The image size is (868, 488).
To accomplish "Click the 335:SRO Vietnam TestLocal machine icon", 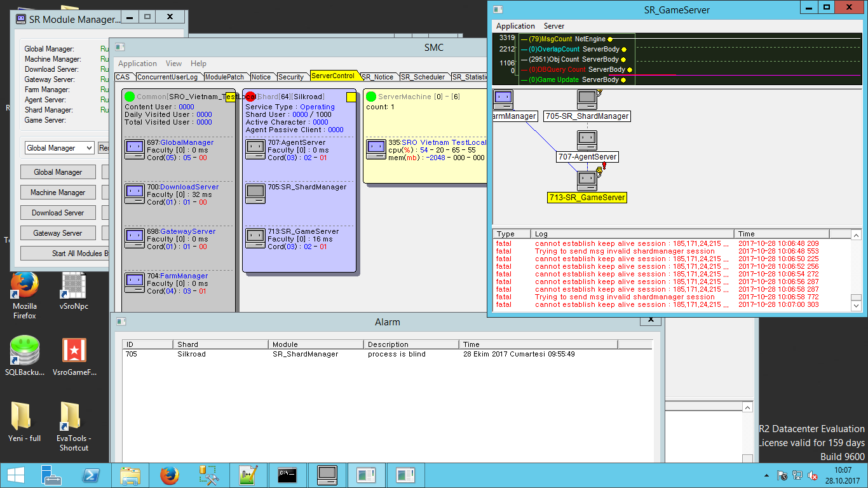I will [376, 149].
